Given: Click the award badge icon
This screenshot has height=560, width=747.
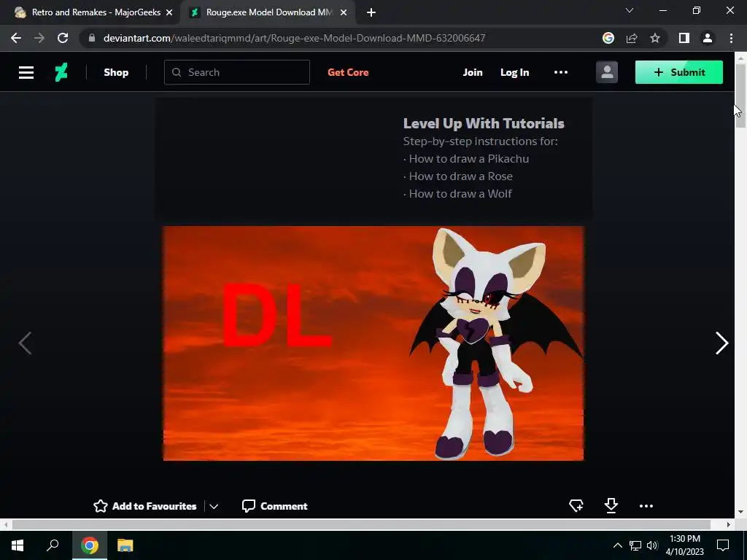Looking at the screenshot, I should [x=576, y=506].
